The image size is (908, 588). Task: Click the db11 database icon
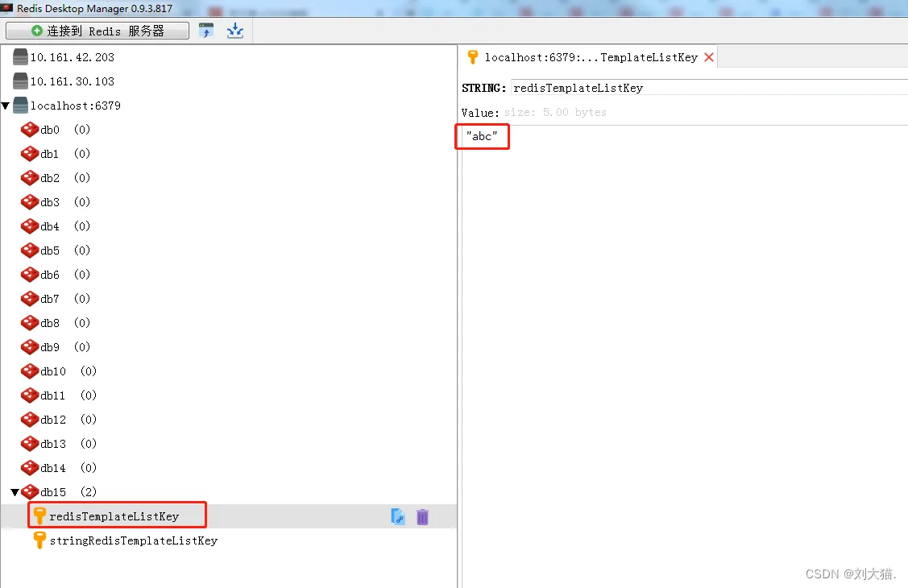(x=30, y=395)
